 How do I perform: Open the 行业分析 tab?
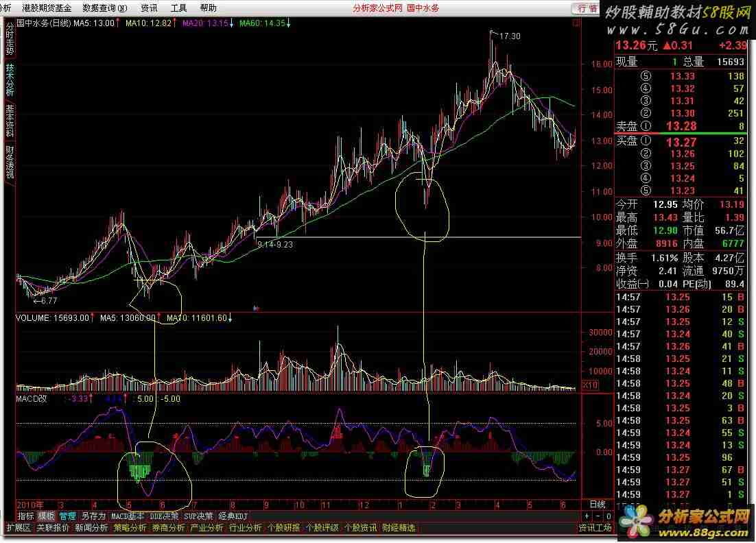246,528
